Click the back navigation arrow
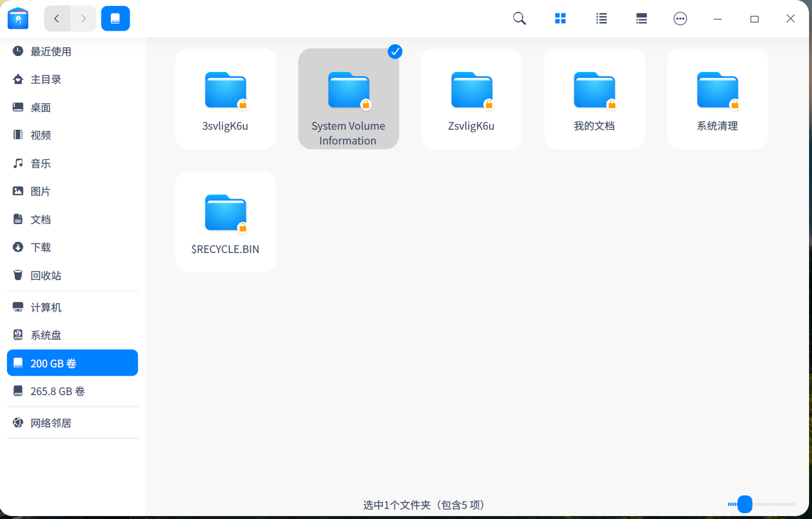The width and height of the screenshot is (812, 519). coord(57,18)
